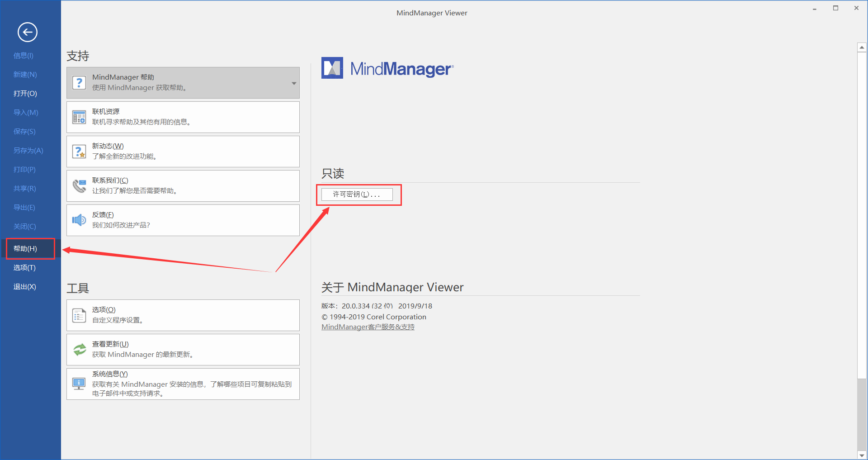
Task: Click the System Info (系统信息) monitor icon
Action: pyautogui.click(x=79, y=384)
